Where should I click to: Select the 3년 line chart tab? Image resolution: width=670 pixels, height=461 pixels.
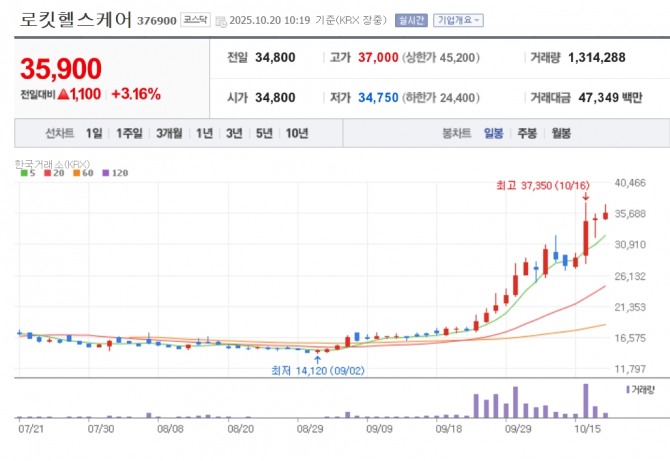234,133
